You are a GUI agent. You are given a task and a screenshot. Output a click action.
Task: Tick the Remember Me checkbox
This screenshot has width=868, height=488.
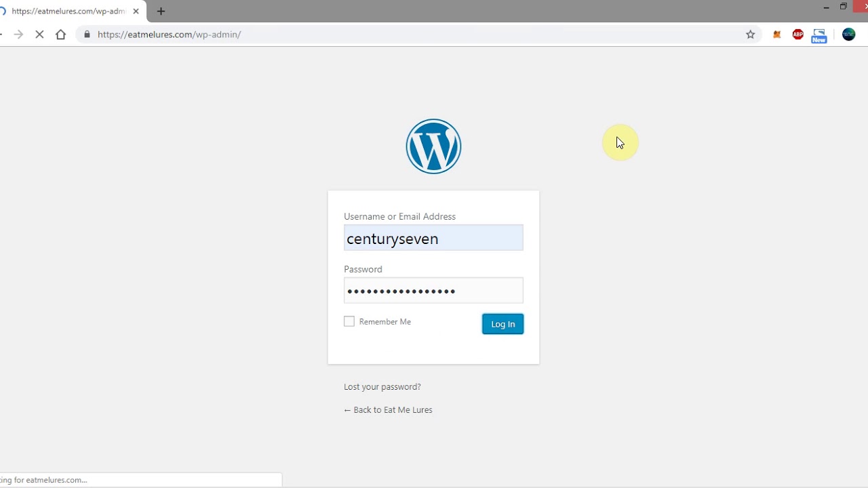point(349,321)
